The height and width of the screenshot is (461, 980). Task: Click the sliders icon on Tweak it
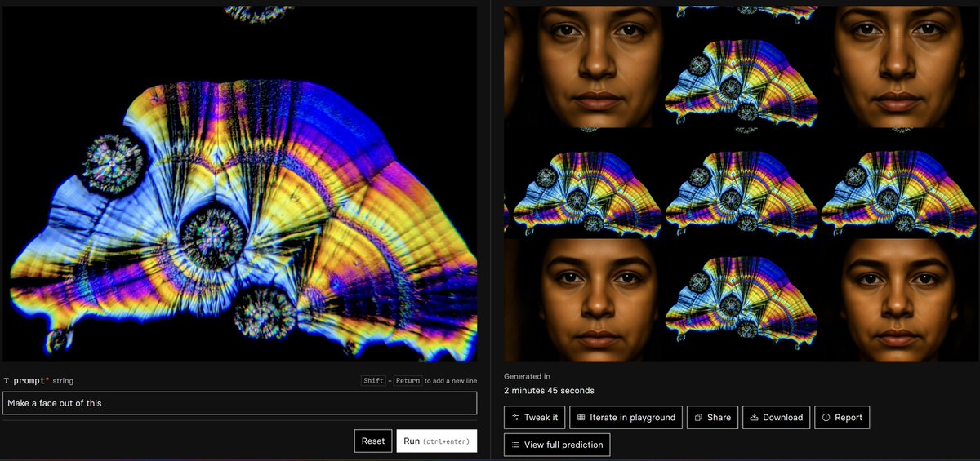tap(515, 418)
